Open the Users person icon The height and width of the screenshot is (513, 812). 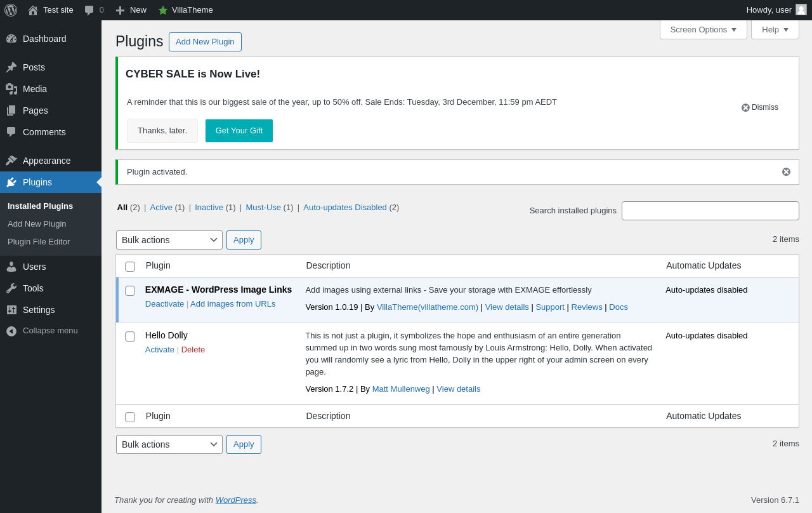pyautogui.click(x=11, y=267)
